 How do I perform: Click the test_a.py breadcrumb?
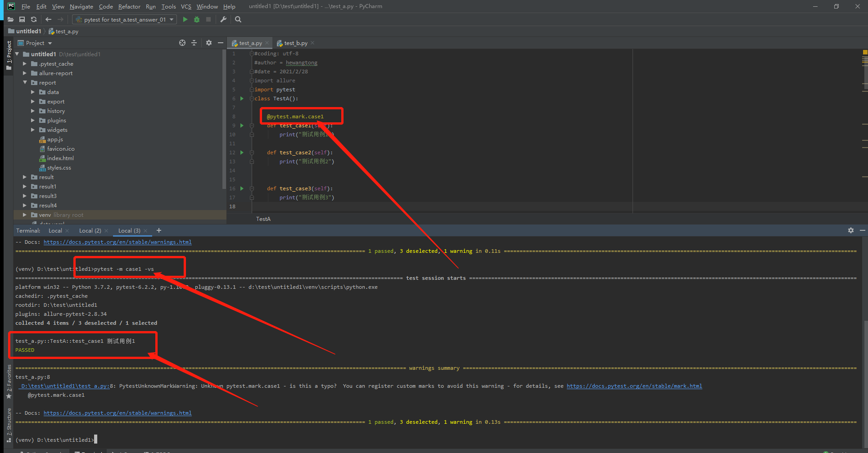(x=63, y=31)
